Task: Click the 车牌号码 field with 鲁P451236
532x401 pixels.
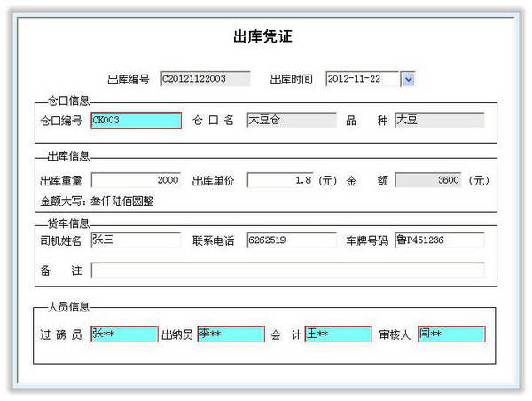Action: [440, 240]
